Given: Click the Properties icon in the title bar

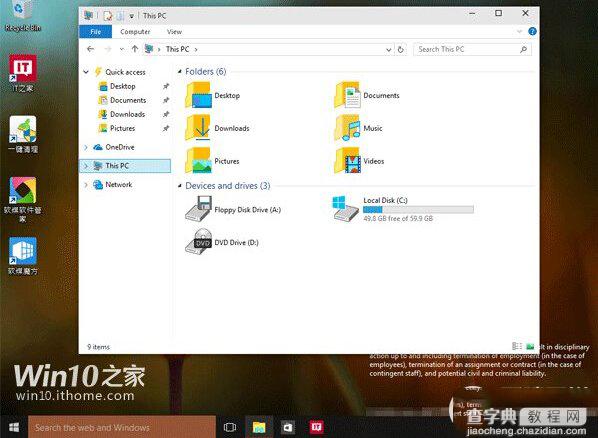Looking at the screenshot, I should coord(108,16).
